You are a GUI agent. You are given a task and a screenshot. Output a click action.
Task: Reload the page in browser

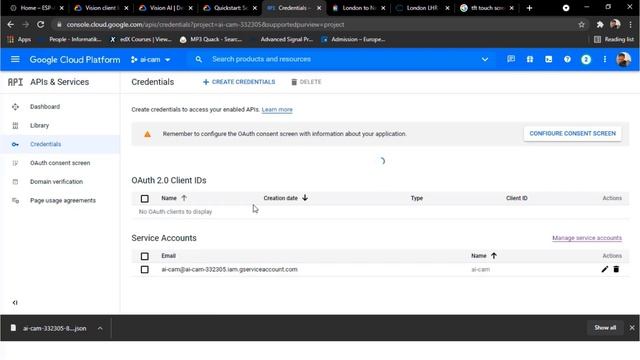pyautogui.click(x=40, y=24)
